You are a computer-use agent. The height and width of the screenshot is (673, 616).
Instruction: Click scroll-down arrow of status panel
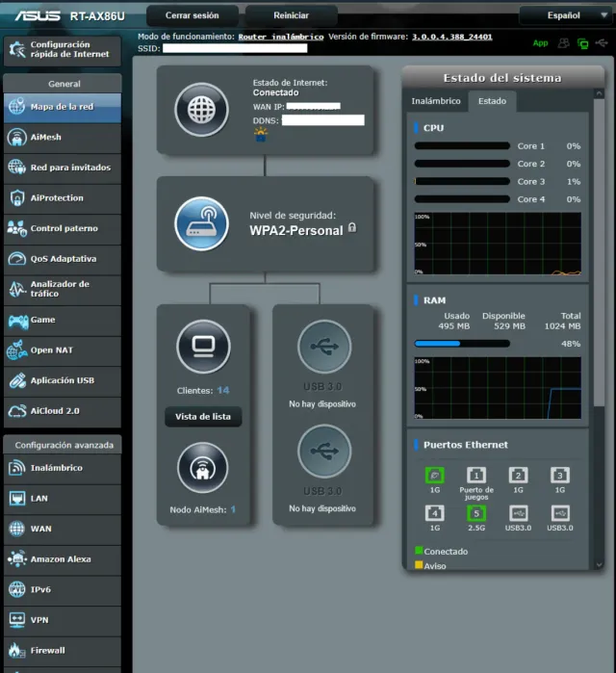(x=600, y=564)
